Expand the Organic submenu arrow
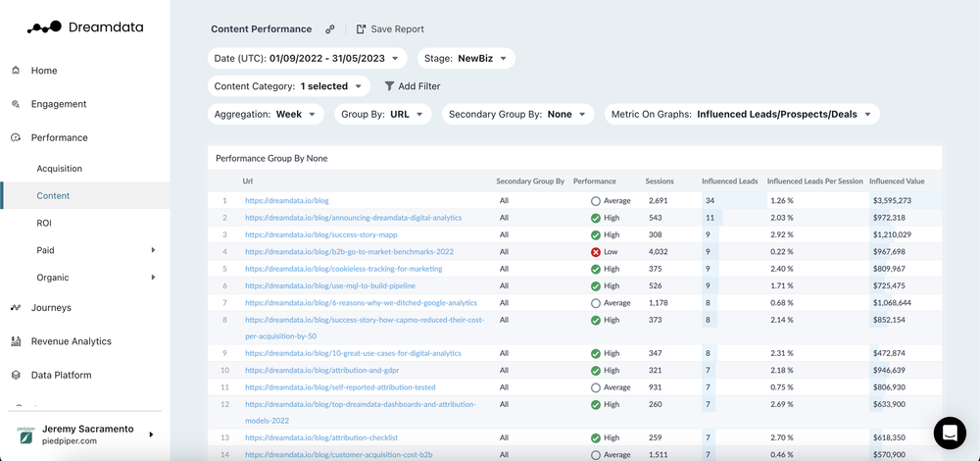Viewport: 980px width, 461px height. point(153,278)
